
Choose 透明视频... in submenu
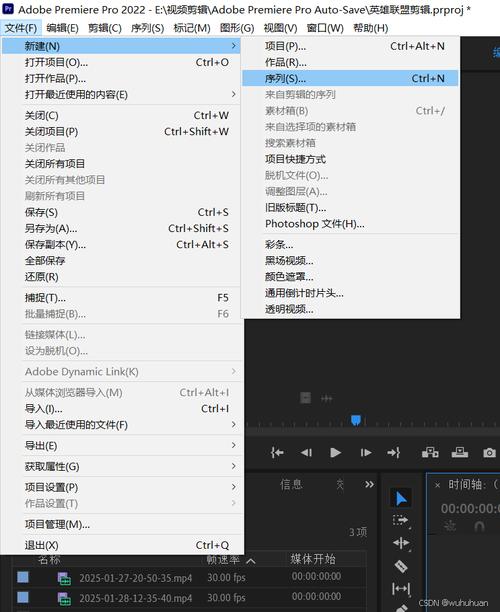(350, 310)
